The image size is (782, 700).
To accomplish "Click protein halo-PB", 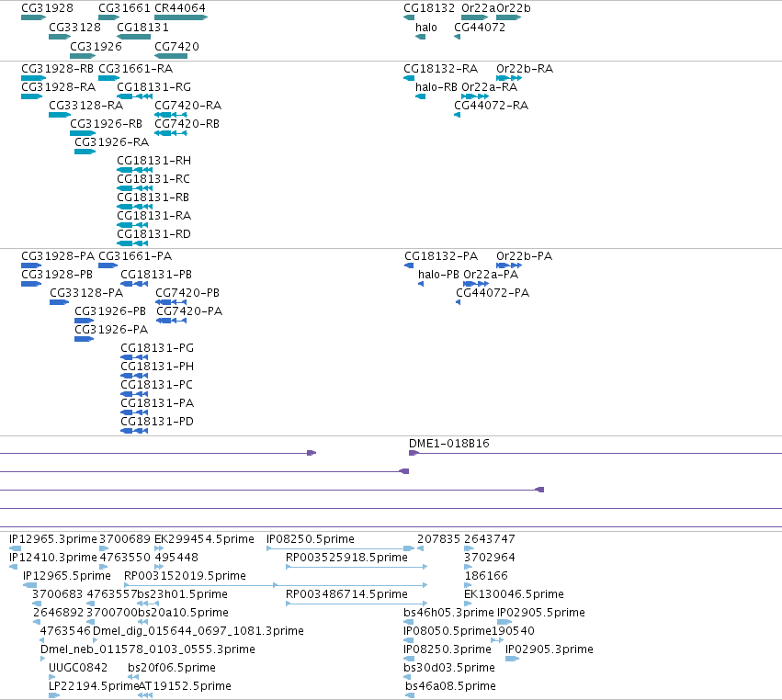I will click(x=438, y=275).
